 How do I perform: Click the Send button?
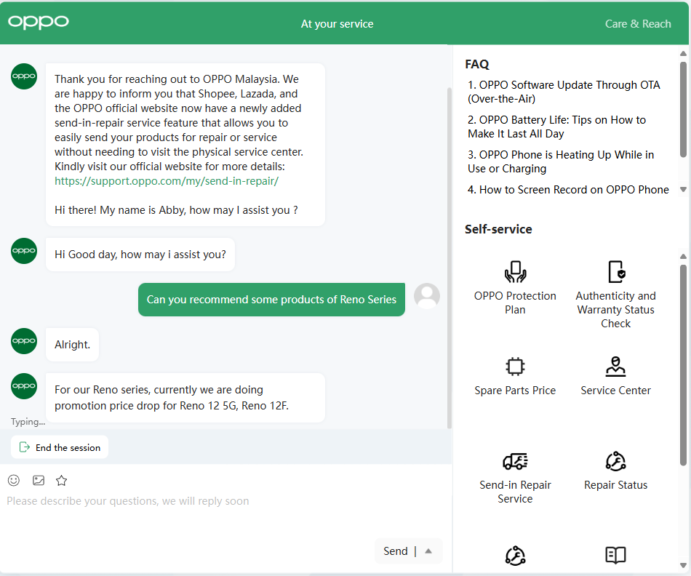(395, 551)
